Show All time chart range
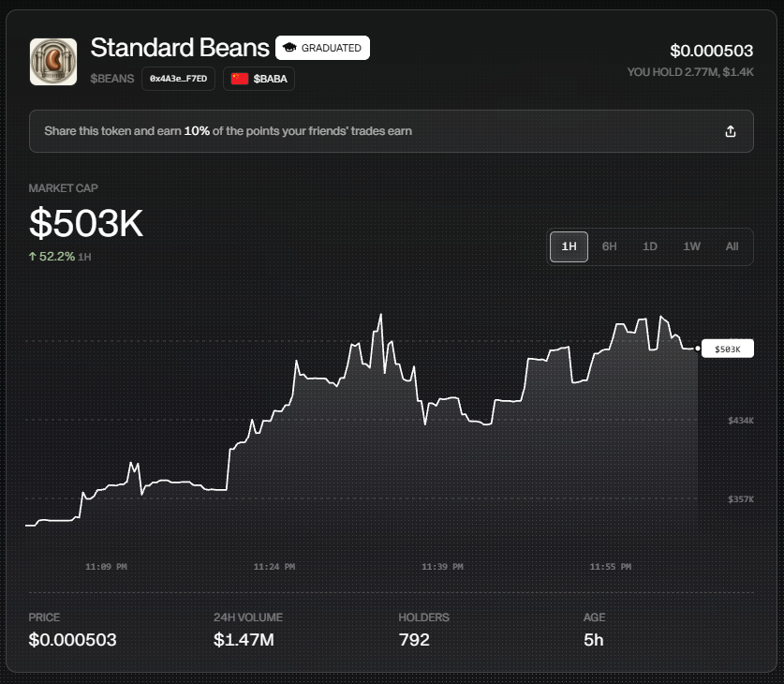The height and width of the screenshot is (684, 784). point(732,246)
